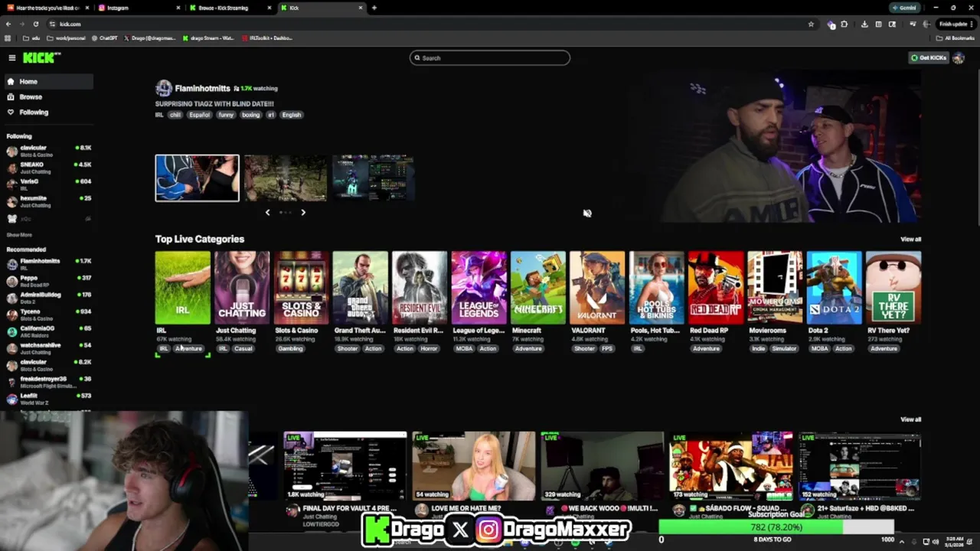Open Browse in sidebar
980x551 pixels.
point(47,96)
